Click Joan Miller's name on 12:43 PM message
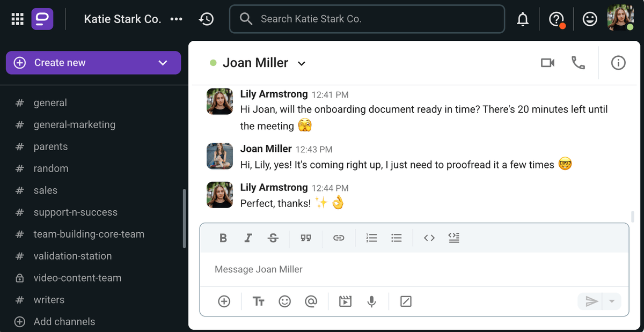 click(x=266, y=149)
